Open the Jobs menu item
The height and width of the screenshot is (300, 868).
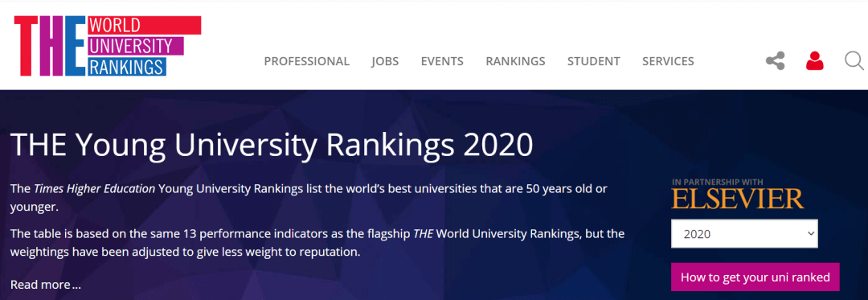tap(385, 61)
